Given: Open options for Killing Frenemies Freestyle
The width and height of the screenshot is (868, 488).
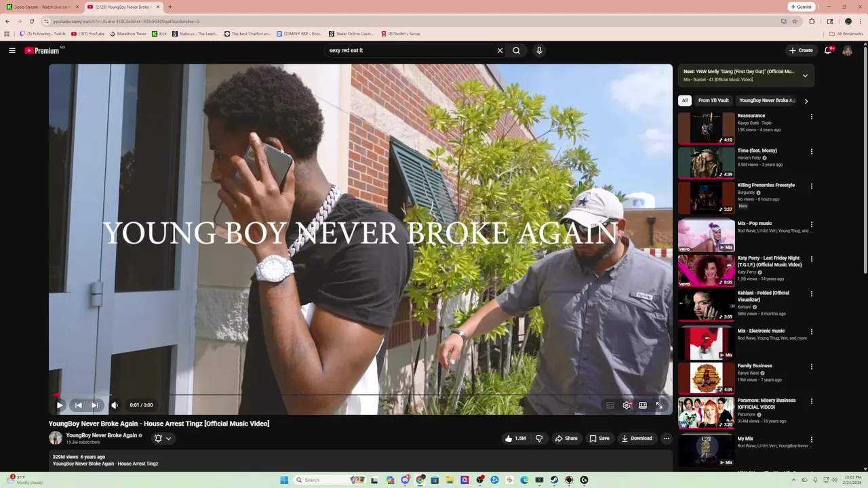Looking at the screenshot, I should point(811,186).
